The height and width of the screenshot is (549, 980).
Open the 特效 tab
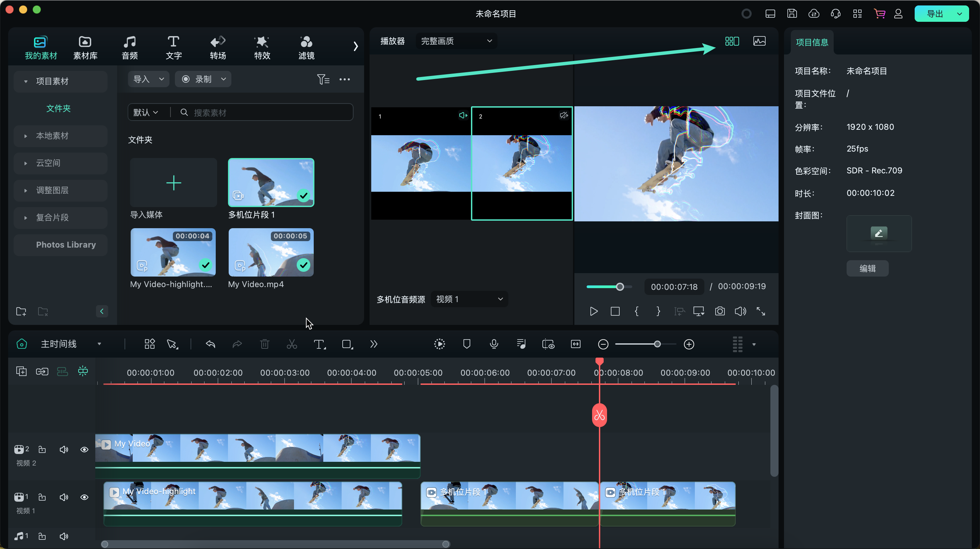pos(262,48)
